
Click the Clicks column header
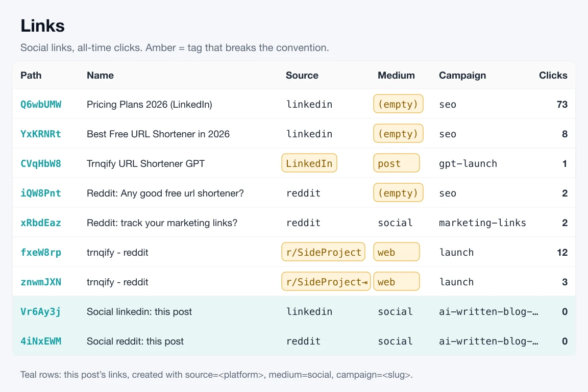click(x=553, y=76)
